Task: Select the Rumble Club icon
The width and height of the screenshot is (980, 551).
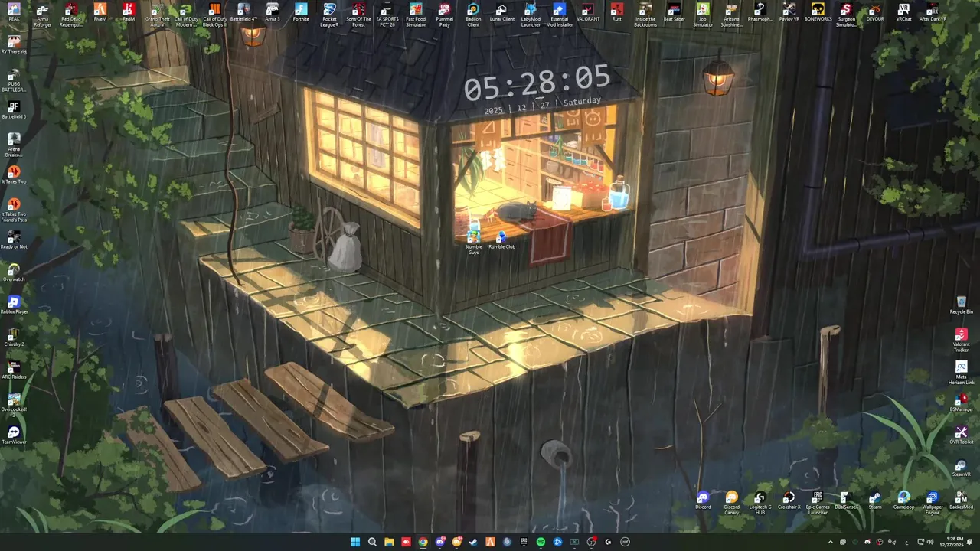Action: pos(502,240)
